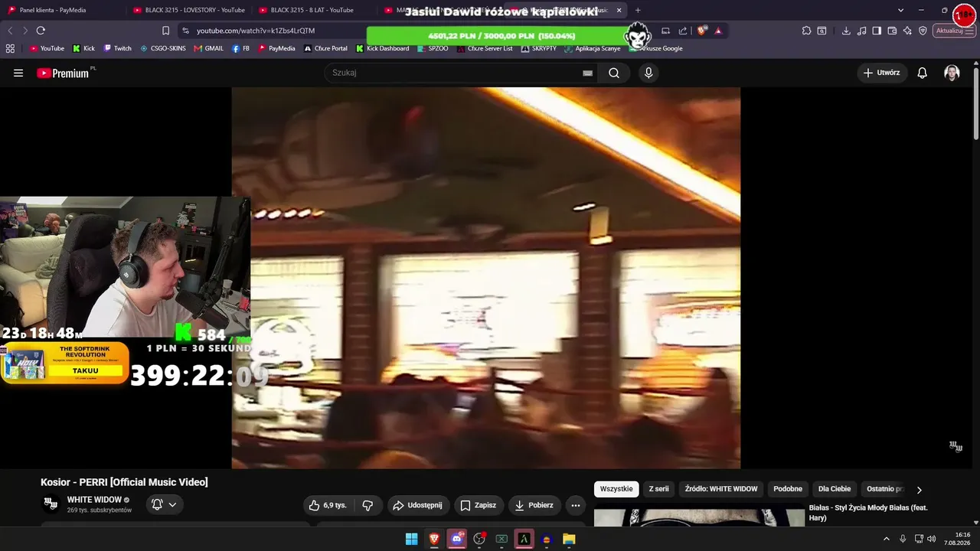Select Źródło: WHITE WIDOW filter chip
Viewport: 980px width, 551px height.
(x=721, y=489)
